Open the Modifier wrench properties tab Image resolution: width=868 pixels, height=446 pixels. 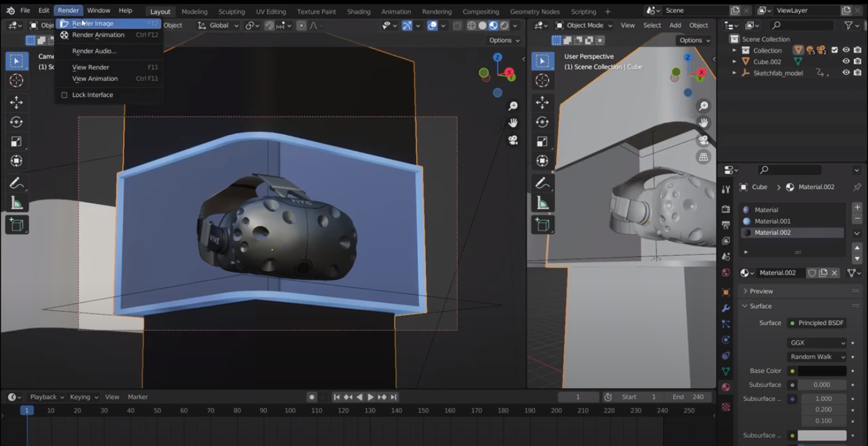pos(726,309)
